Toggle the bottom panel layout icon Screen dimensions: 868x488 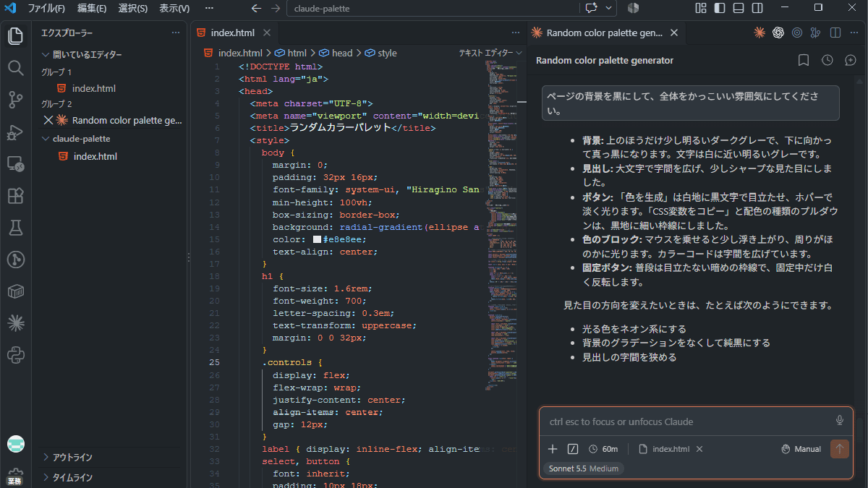[x=738, y=8]
